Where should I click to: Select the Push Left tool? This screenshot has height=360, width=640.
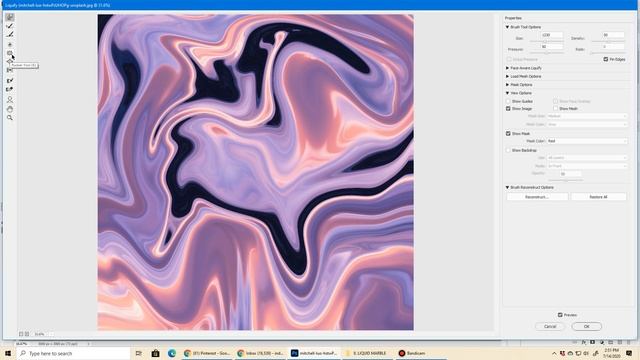[x=10, y=71]
